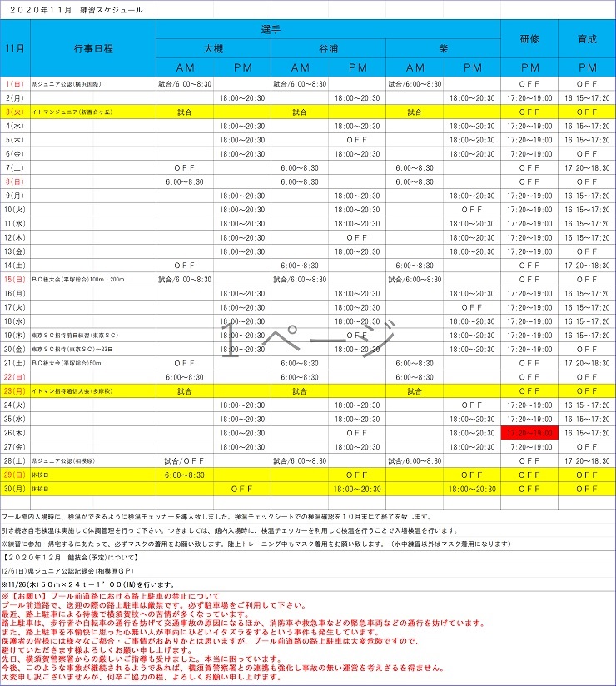The width and height of the screenshot is (616, 686).
Task: Click the '選手' header cell
Action: click(x=328, y=29)
